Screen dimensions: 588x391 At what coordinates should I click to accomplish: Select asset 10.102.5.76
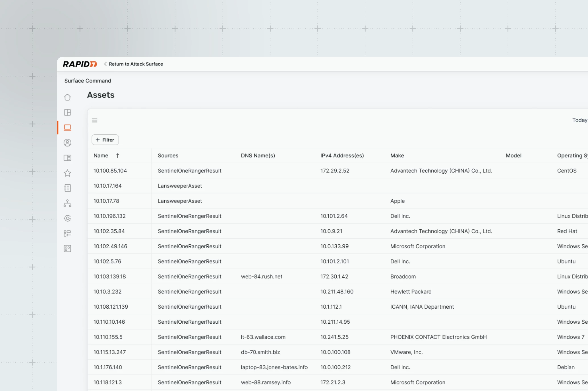pos(107,261)
